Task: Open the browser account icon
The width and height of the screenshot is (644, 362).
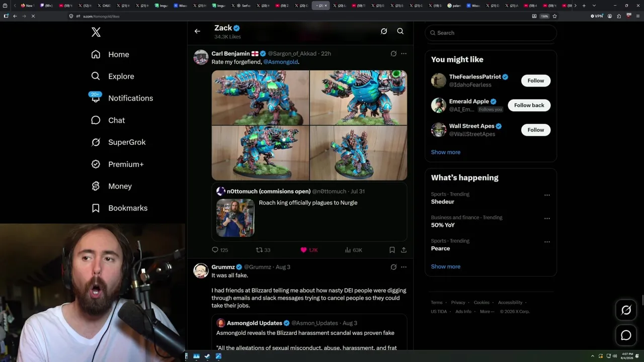Action: (610, 16)
